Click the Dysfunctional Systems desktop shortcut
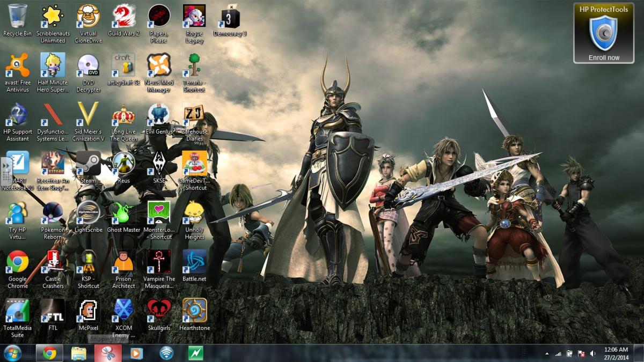Viewport: 644px width, 362px height. pyautogui.click(x=53, y=122)
